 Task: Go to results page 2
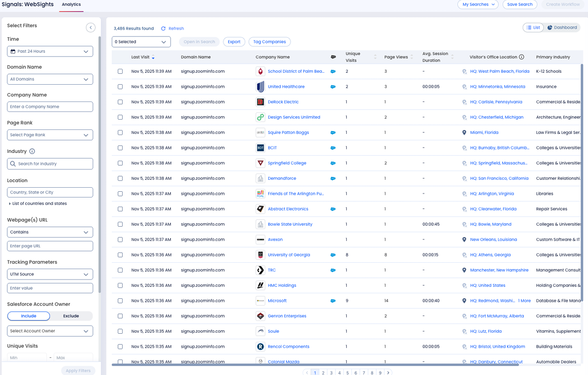323,373
